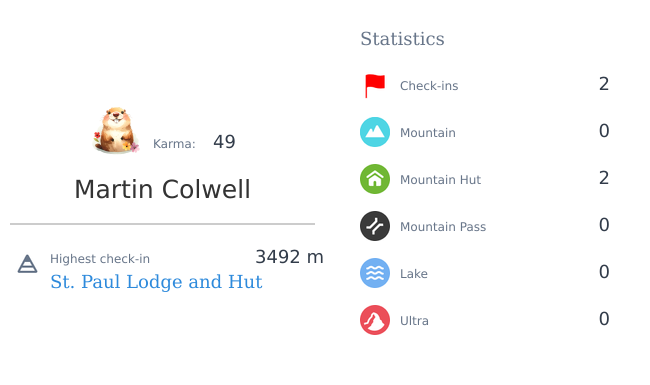The height and width of the screenshot is (385, 650).
Task: Click the Martin Colwell profile name
Action: [162, 189]
